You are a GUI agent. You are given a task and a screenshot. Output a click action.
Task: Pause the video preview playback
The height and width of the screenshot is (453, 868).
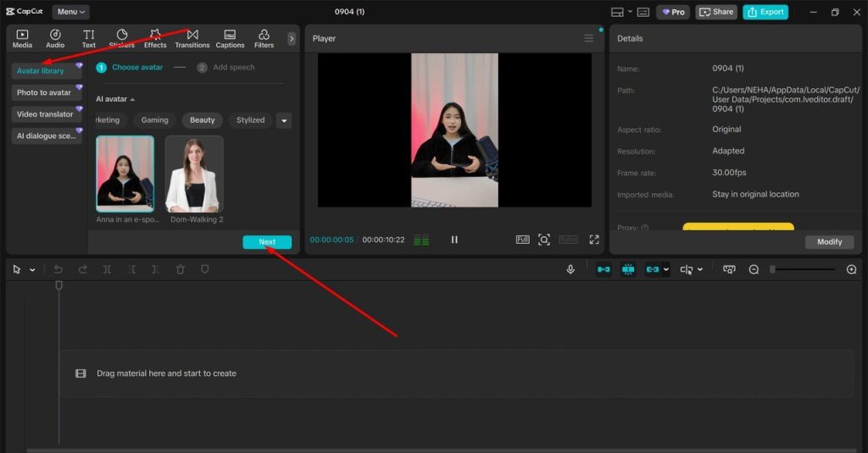pyautogui.click(x=454, y=240)
